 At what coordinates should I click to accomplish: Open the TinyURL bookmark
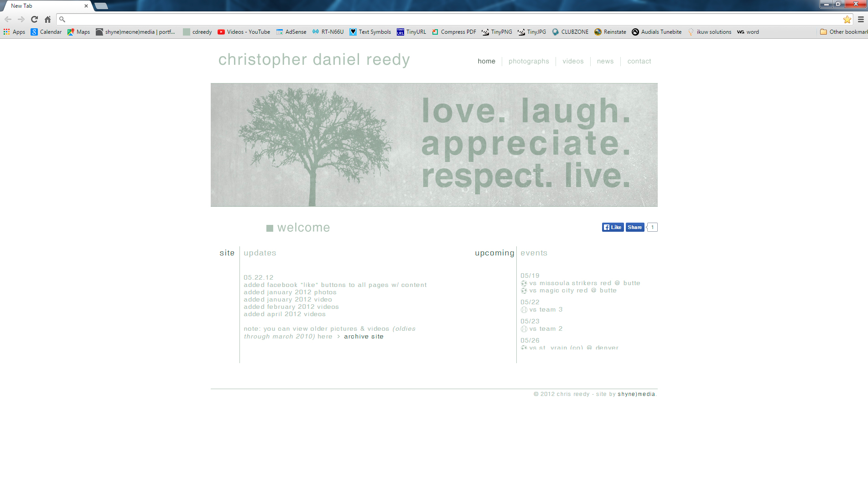coord(411,32)
